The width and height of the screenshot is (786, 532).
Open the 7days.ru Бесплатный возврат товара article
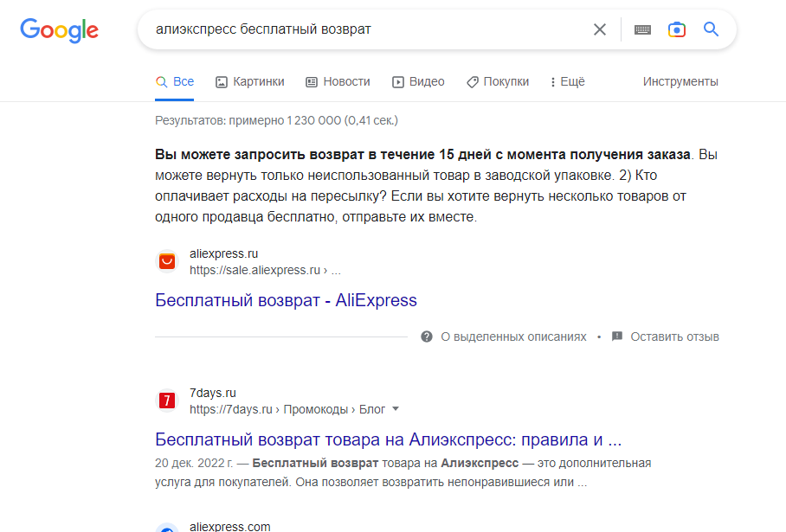pos(388,439)
